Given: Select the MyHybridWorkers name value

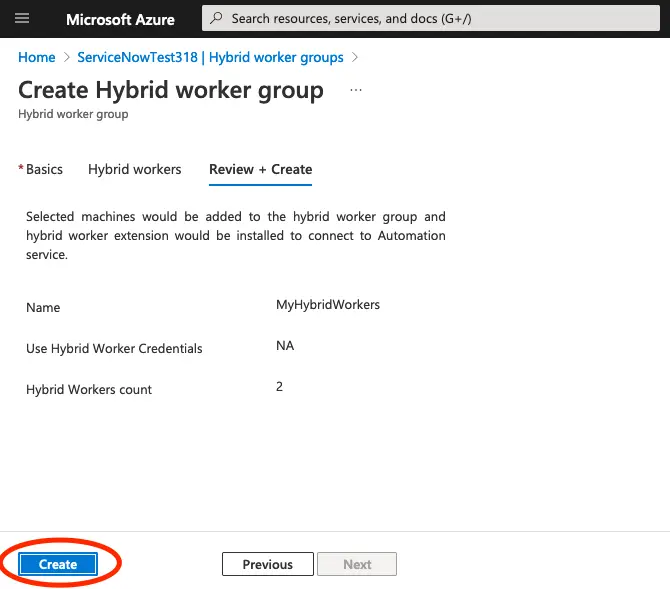Looking at the screenshot, I should [328, 305].
